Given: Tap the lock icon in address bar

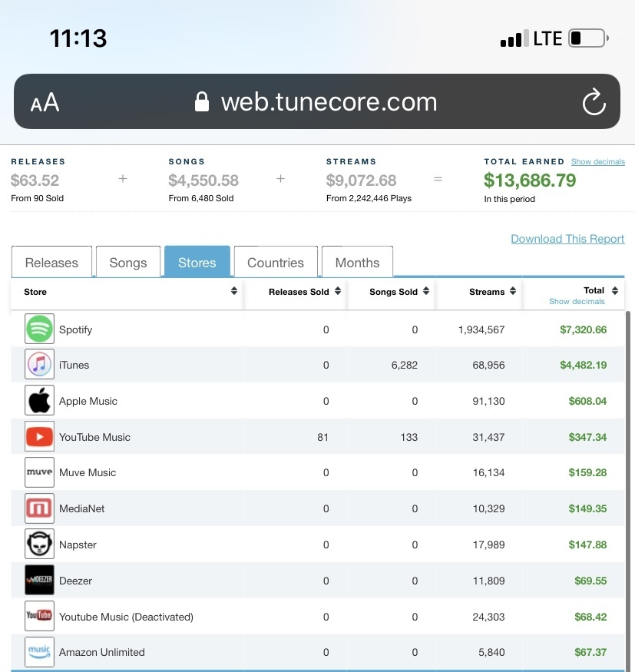Looking at the screenshot, I should [x=202, y=101].
